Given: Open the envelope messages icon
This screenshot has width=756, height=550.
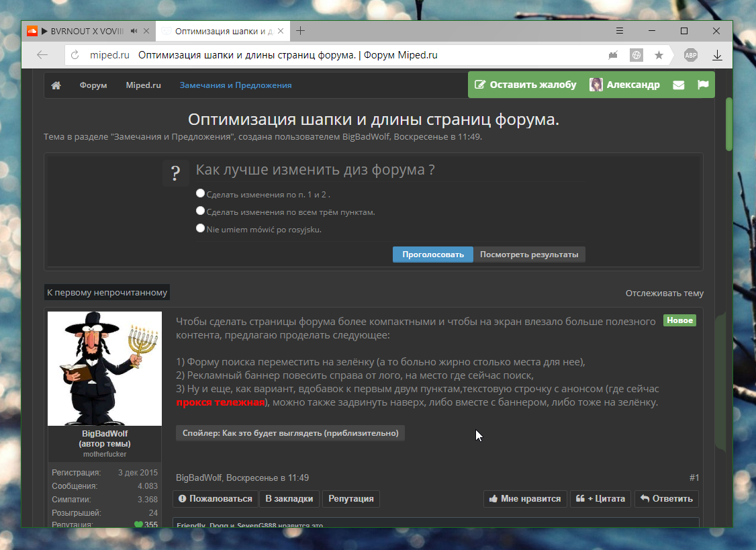Looking at the screenshot, I should (678, 85).
